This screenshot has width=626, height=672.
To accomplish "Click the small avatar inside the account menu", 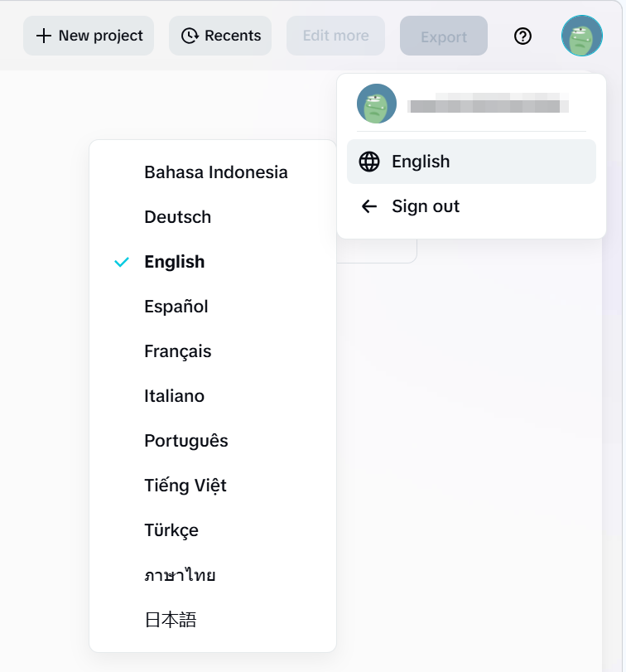I will [377, 104].
